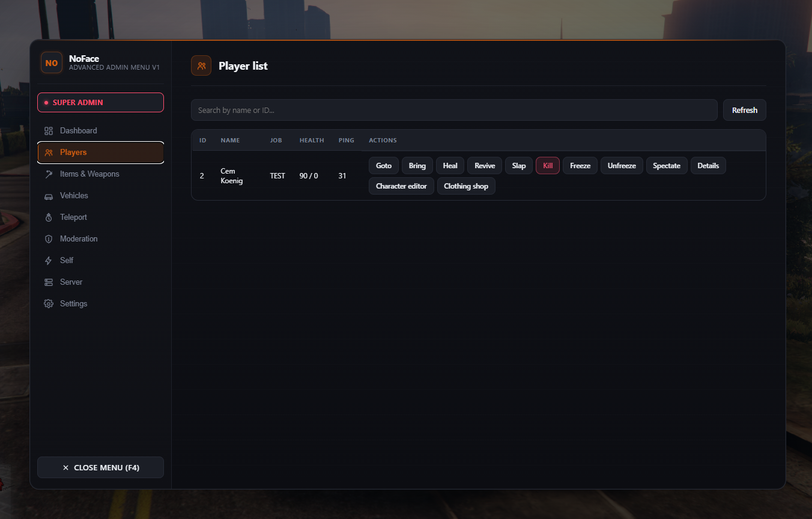
Task: Spectate player Cem Koenig
Action: tap(667, 166)
